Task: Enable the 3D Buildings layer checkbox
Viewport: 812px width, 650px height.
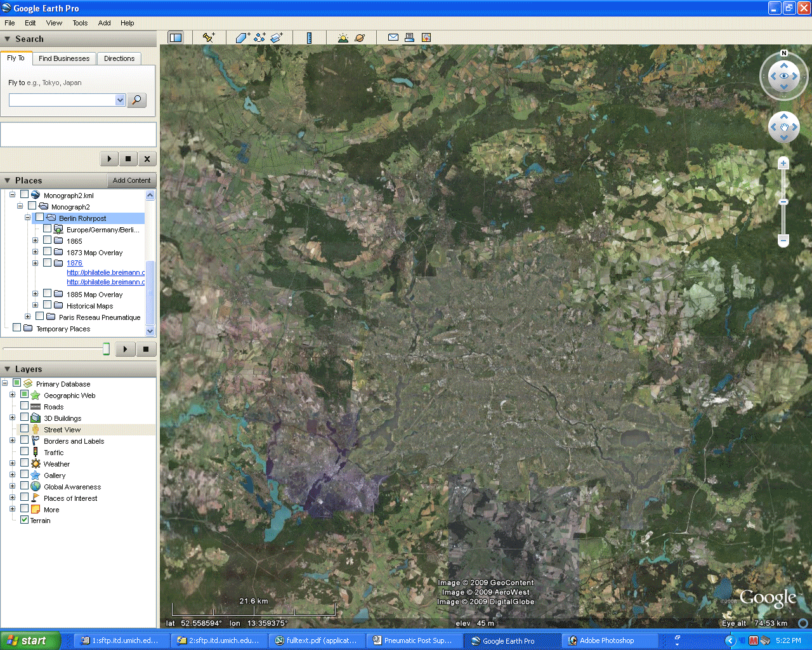Action: tap(24, 418)
